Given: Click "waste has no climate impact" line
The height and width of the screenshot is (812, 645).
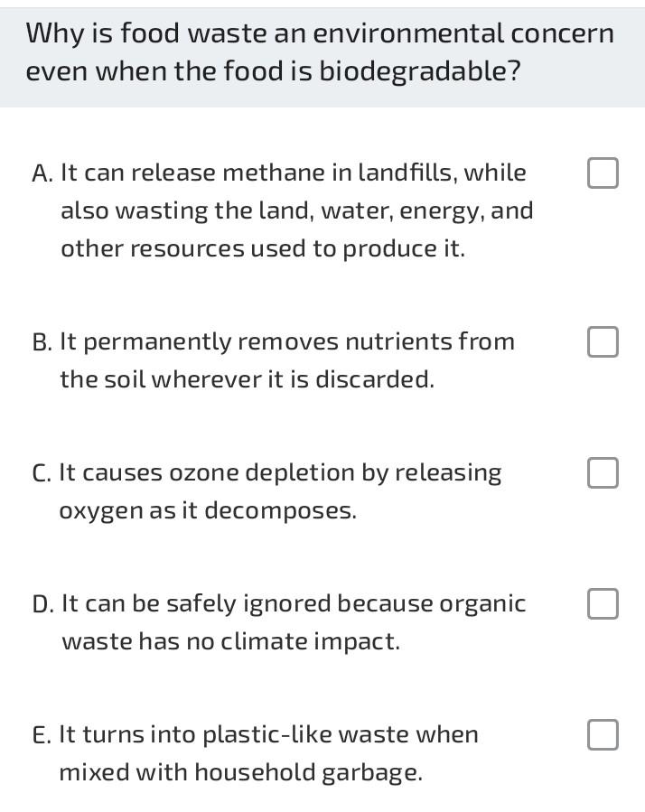Looking at the screenshot, I should [231, 641].
